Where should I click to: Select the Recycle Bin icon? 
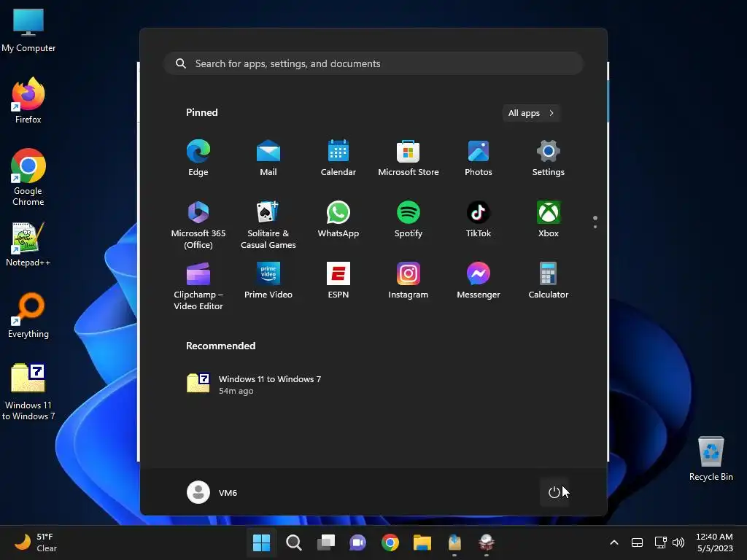click(711, 458)
